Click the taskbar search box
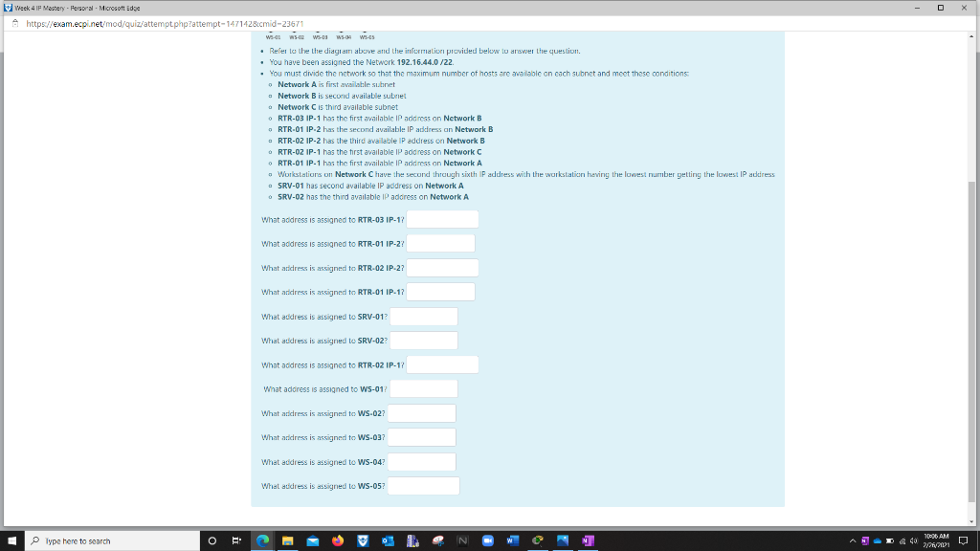This screenshot has width=980, height=551. coord(113,541)
